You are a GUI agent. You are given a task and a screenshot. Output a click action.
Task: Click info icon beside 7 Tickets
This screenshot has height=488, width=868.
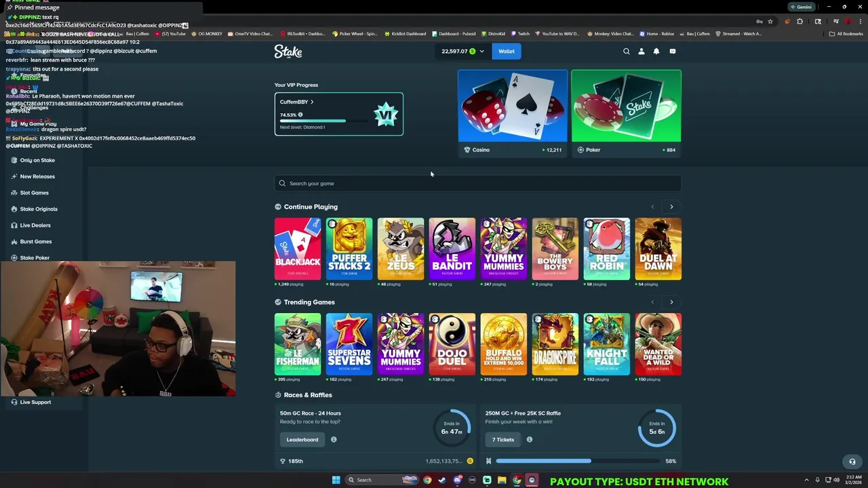click(x=530, y=439)
